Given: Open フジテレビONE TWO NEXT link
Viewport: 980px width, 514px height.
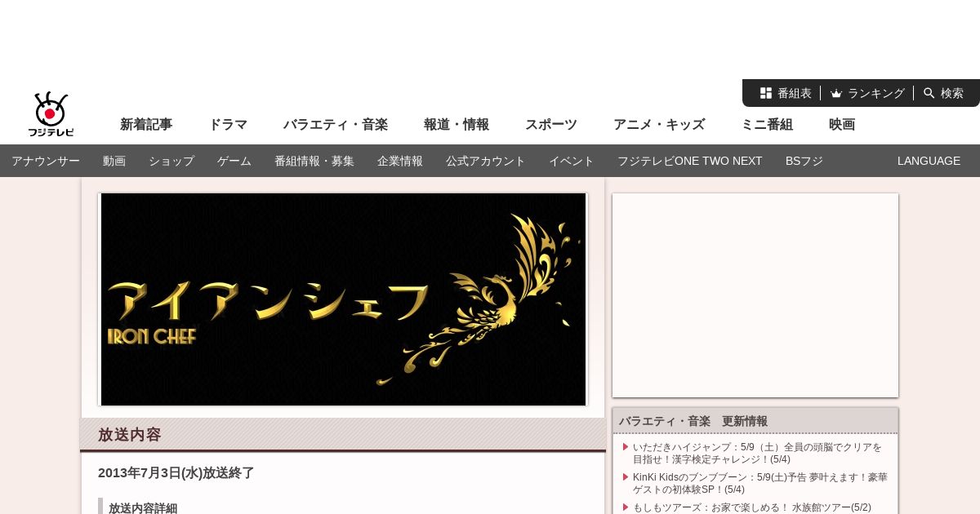Looking at the screenshot, I should coord(690,161).
